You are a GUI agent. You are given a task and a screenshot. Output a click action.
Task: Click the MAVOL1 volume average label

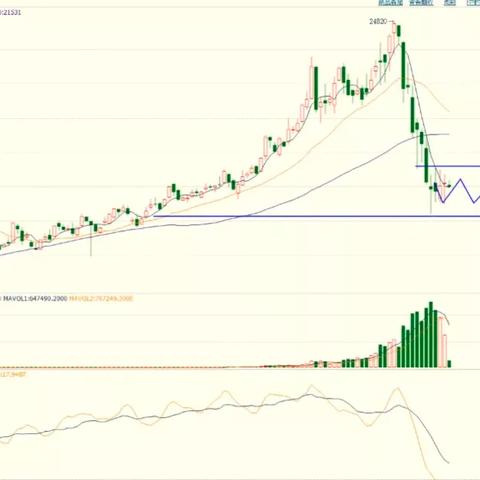pyautogui.click(x=35, y=299)
